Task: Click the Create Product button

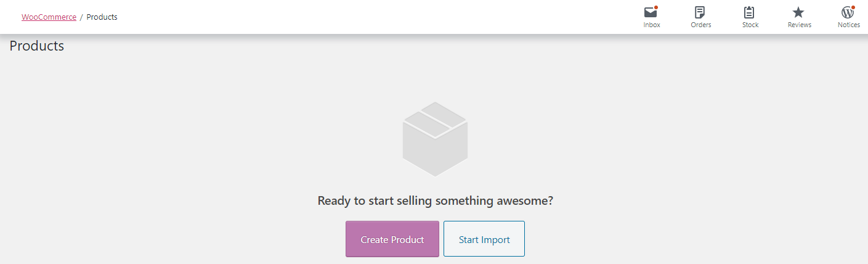Action: pyautogui.click(x=392, y=239)
